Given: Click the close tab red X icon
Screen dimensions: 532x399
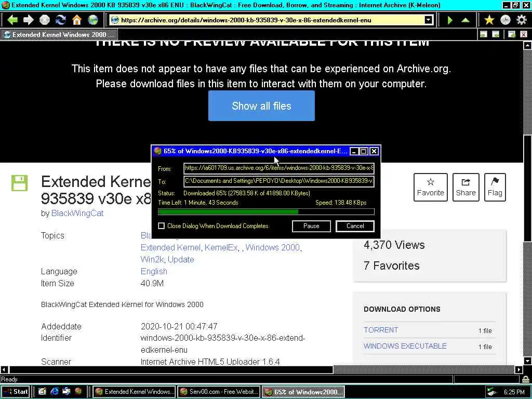Looking at the screenshot, I should (x=524, y=34).
